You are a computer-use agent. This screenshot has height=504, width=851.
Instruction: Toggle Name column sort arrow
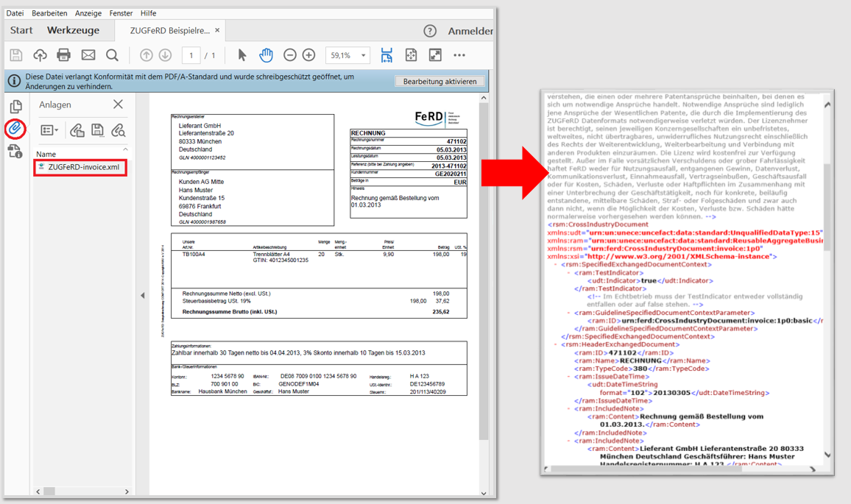tap(125, 149)
